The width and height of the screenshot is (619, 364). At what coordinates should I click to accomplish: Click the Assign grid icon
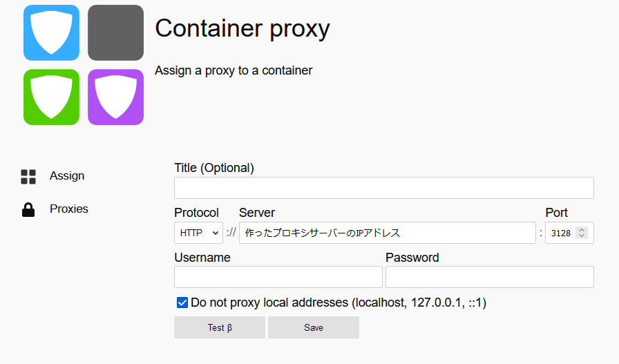(x=28, y=177)
